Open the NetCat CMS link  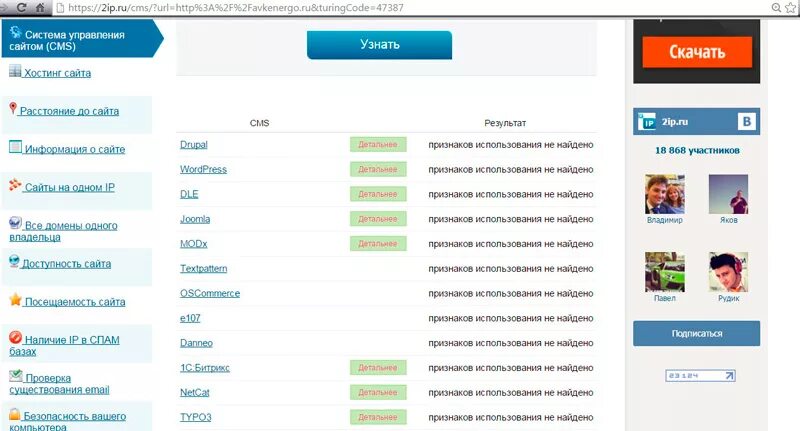click(194, 392)
